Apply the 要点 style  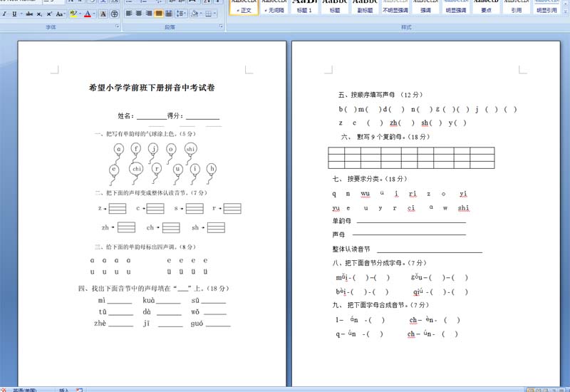tap(486, 7)
